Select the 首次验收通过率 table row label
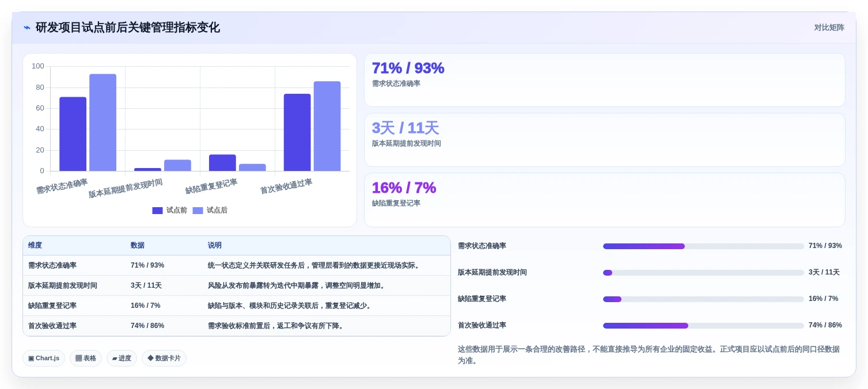The image size is (868, 389). coord(52,326)
